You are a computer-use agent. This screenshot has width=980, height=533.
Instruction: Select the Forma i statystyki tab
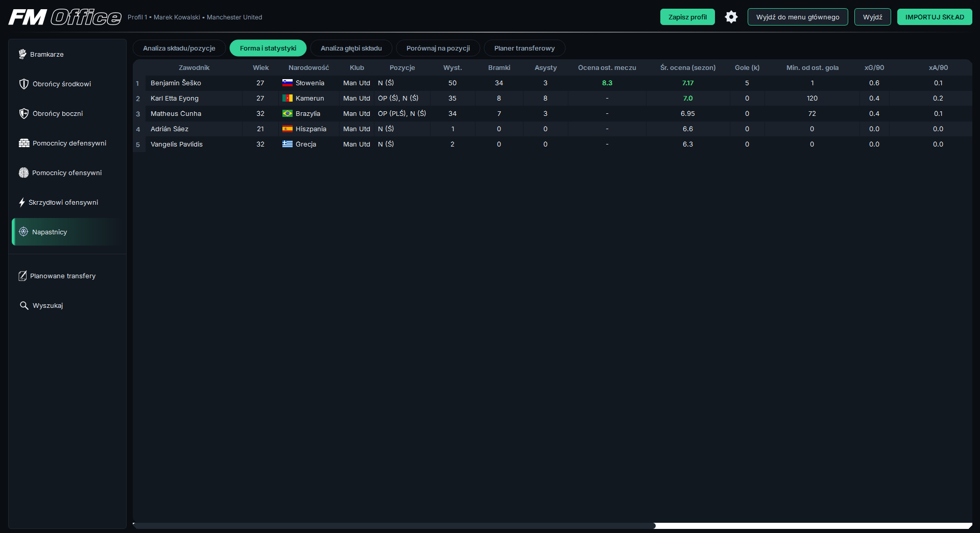tap(268, 48)
